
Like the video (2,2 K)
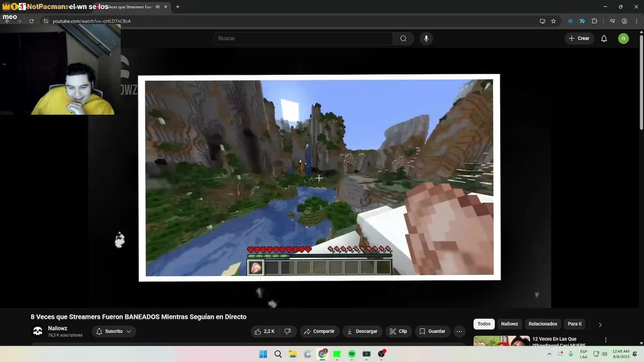click(265, 331)
